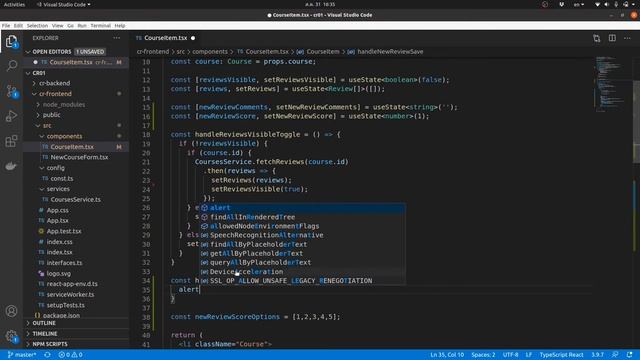Click Explorer views and more actions ellipsis
This screenshot has width=640, height=360.
click(x=117, y=38)
